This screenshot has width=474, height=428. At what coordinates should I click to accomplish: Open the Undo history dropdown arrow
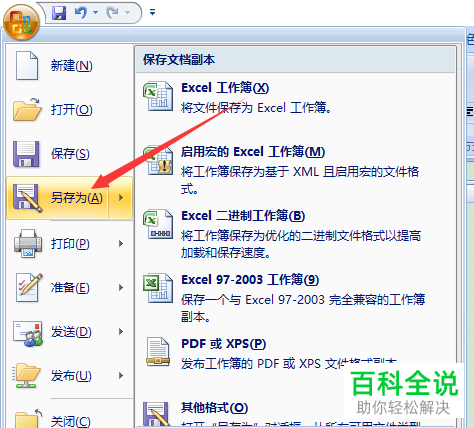tap(95, 13)
